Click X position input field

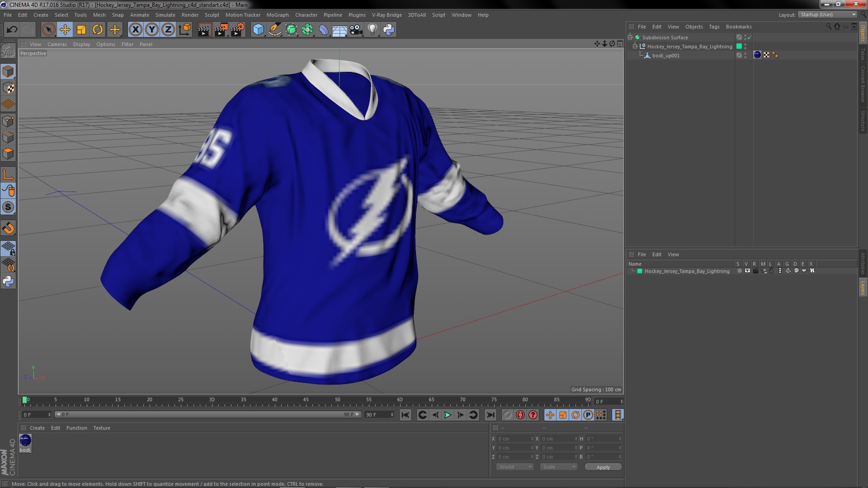(x=515, y=439)
